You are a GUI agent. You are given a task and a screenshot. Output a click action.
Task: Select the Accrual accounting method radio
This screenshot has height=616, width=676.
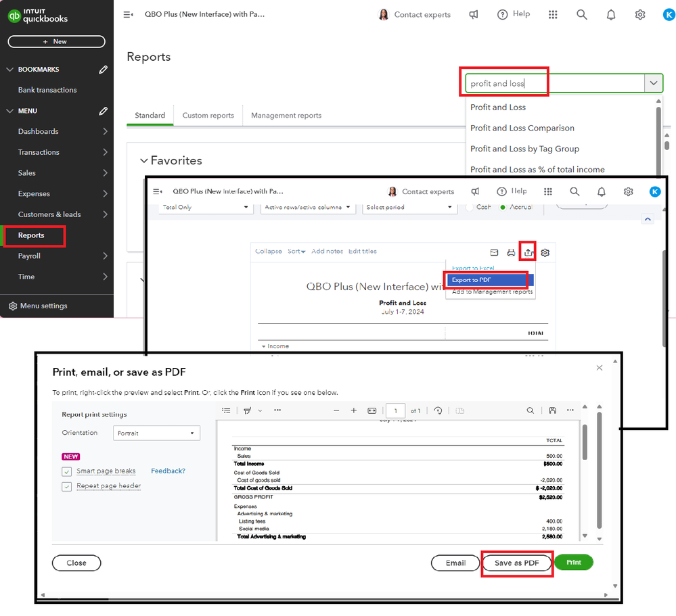pos(503,207)
